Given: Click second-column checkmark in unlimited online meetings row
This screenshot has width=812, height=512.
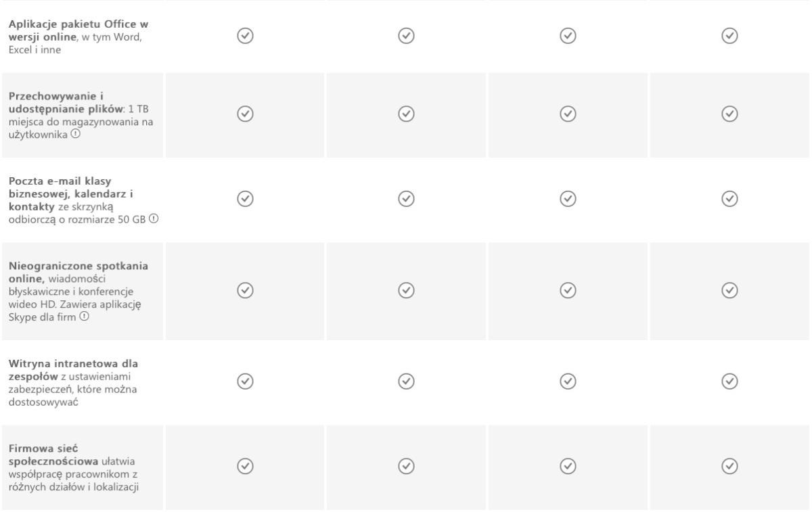Looking at the screenshot, I should (405, 289).
